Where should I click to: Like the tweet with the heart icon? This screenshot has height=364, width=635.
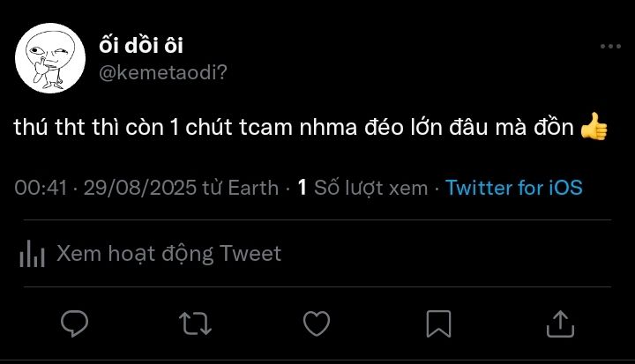pyautogui.click(x=317, y=323)
